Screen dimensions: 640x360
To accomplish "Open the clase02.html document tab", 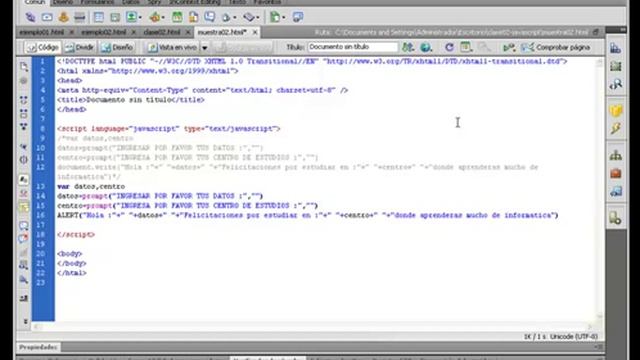I will click(x=162, y=32).
